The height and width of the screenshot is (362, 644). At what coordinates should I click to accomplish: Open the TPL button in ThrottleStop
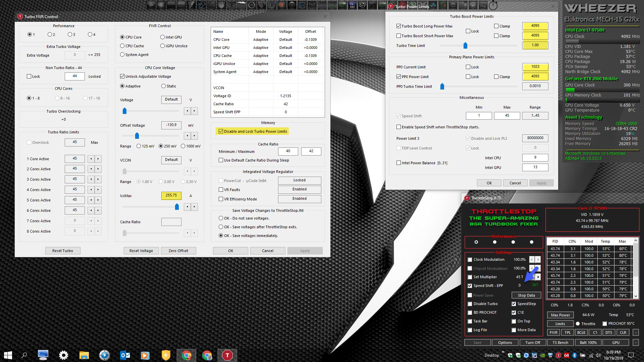tap(568, 333)
